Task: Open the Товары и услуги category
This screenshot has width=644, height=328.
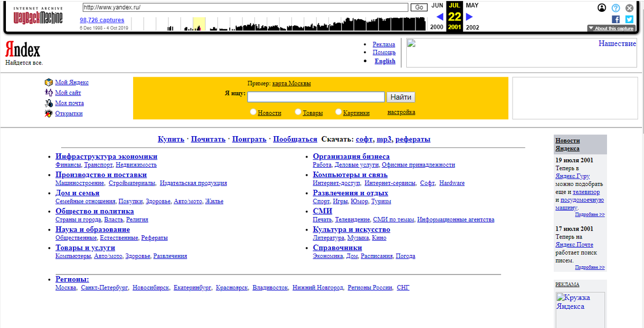Action: click(85, 248)
